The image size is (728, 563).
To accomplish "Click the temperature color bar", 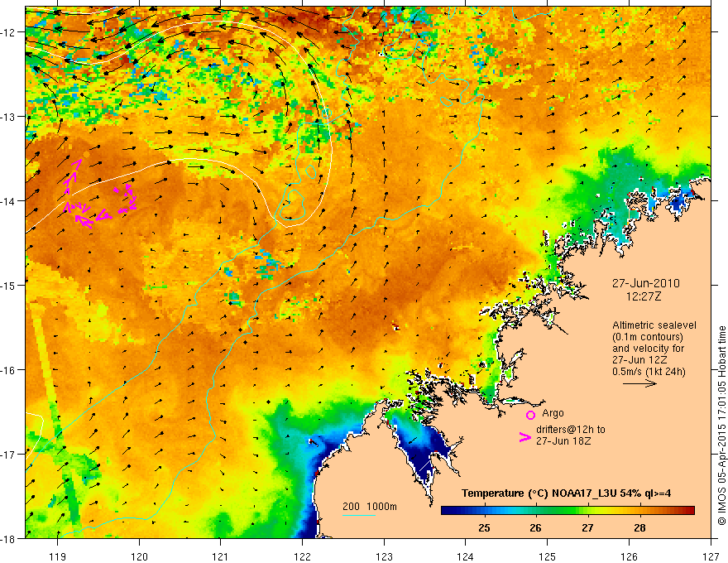I will tap(568, 511).
